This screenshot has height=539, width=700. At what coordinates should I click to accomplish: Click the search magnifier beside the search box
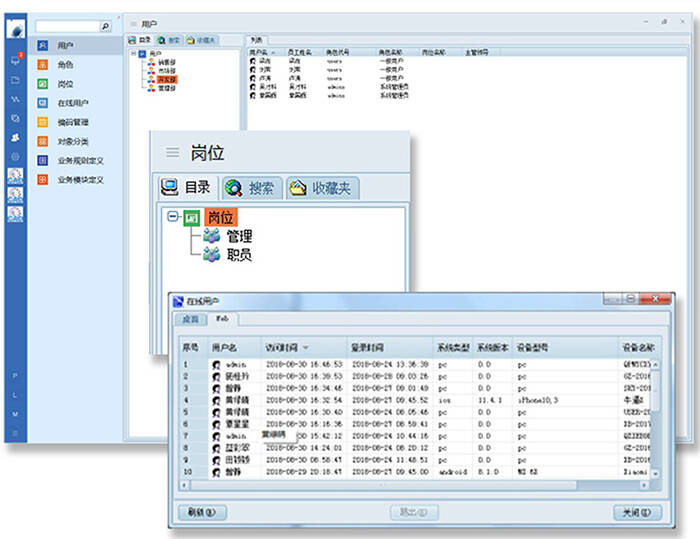pyautogui.click(x=106, y=26)
